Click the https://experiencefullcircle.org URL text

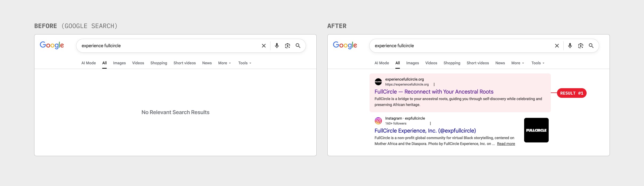407,84
